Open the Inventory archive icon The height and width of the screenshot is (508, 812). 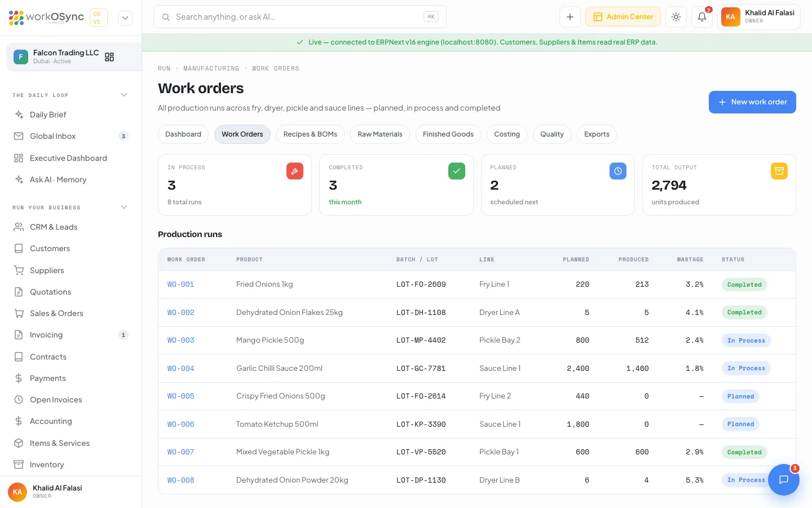(x=19, y=465)
